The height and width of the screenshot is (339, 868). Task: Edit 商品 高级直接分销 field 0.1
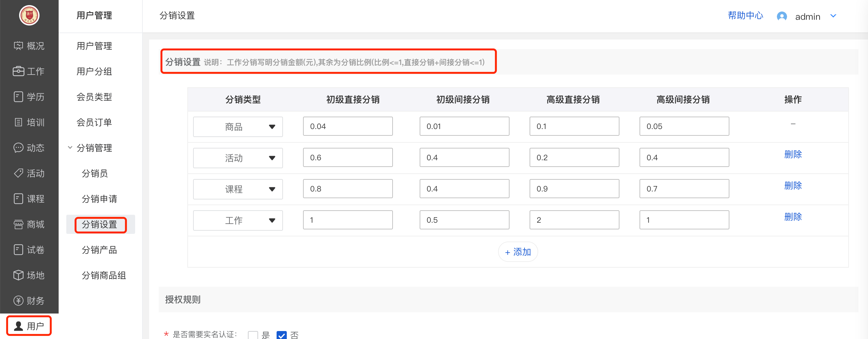pyautogui.click(x=574, y=126)
